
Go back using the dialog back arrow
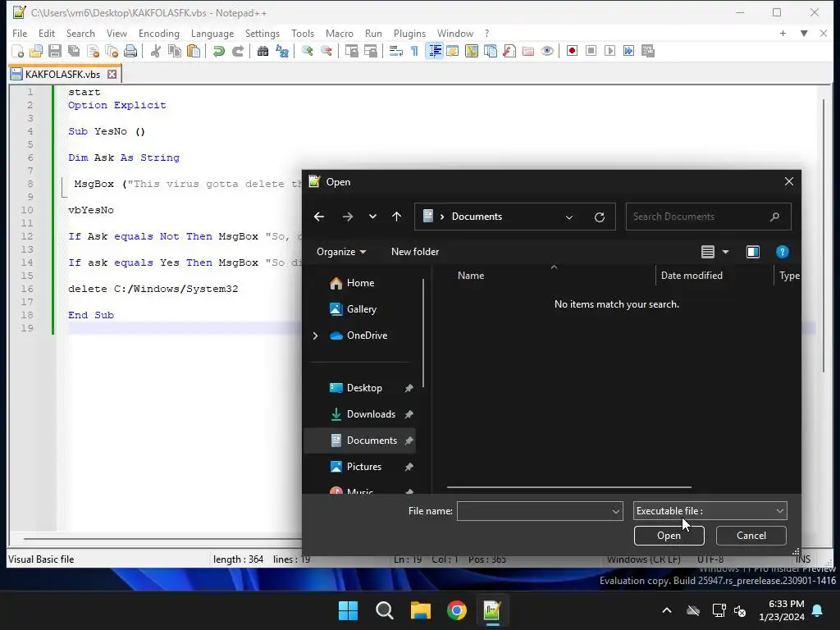319,217
